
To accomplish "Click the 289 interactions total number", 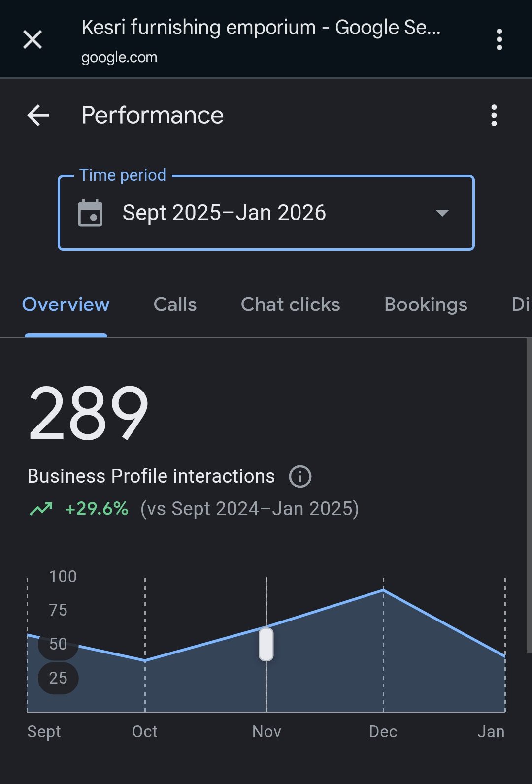I will tap(89, 413).
